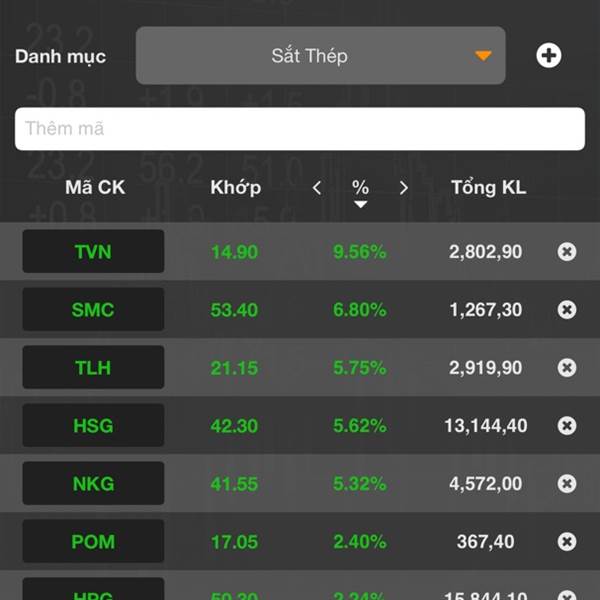Sort by the Khớp column header
The width and height of the screenshot is (600, 600).
[235, 188]
